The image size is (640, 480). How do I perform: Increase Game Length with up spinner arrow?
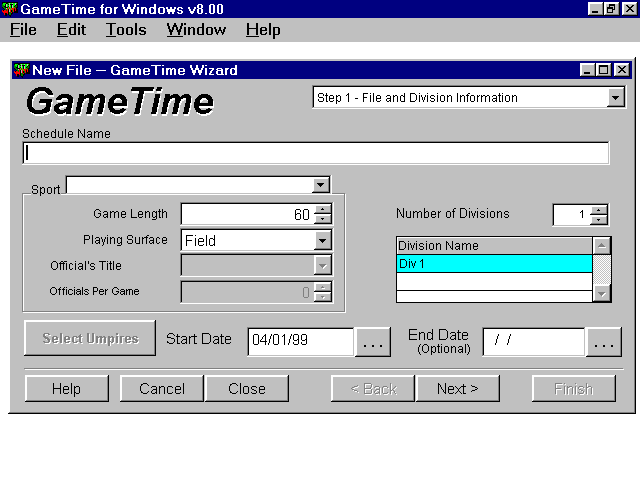coord(323,209)
